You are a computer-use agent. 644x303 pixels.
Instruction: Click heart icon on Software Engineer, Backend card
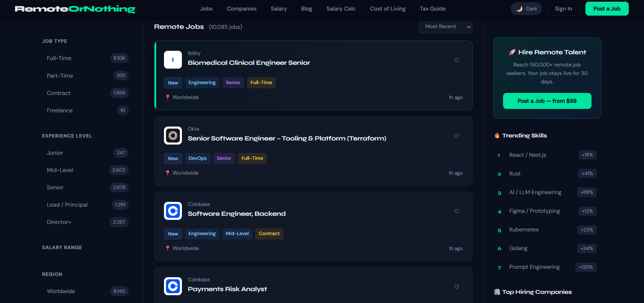(456, 211)
